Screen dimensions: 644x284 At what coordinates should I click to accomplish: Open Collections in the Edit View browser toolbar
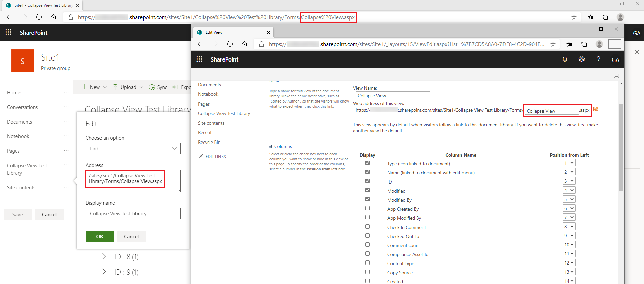[584, 44]
